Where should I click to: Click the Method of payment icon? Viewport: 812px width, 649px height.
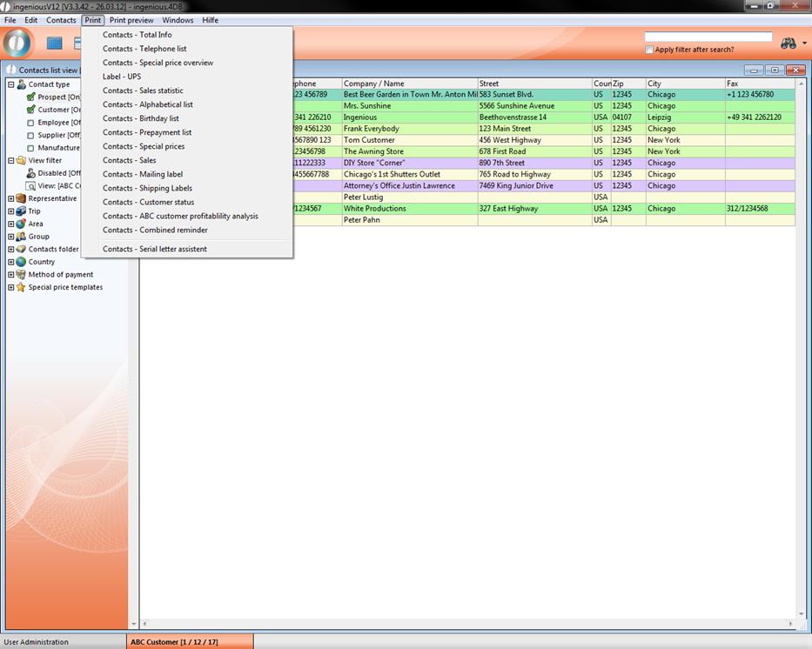pos(21,275)
